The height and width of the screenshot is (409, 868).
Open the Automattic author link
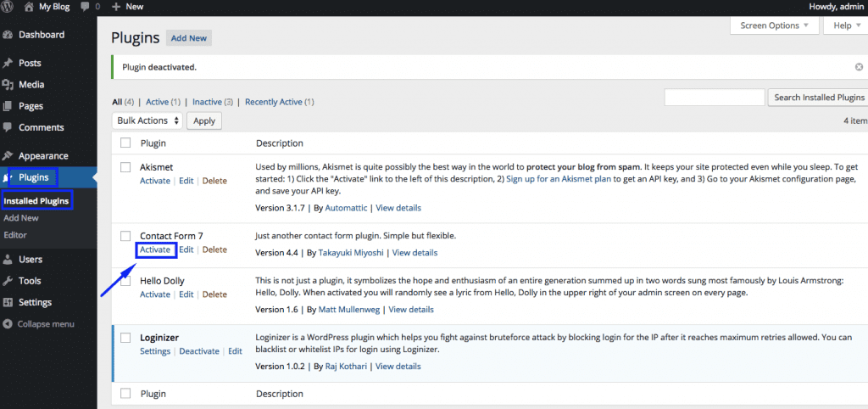(x=347, y=209)
